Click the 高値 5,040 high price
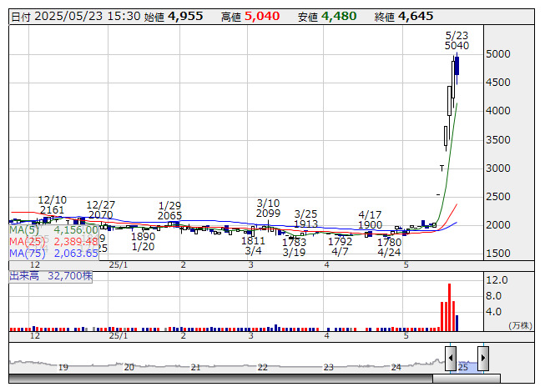This screenshot has height=392, width=545. [250, 17]
